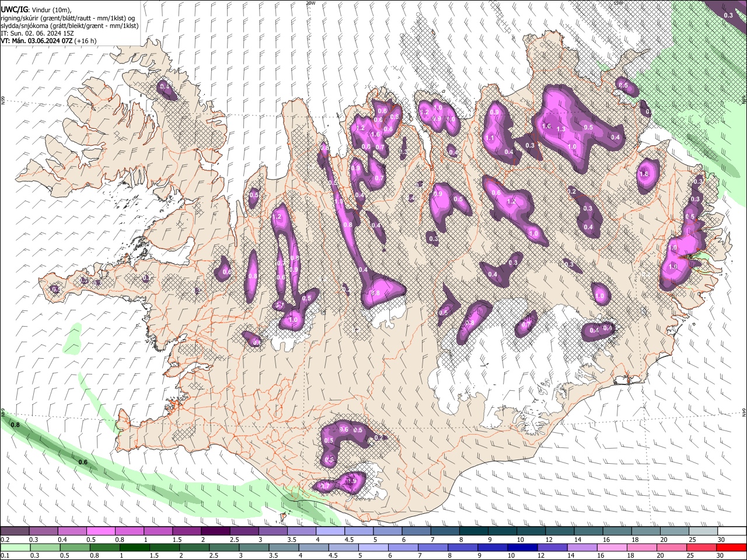Click the '0.2' label in upper legend row
Image resolution: width=747 pixels, height=560 pixels.
click(x=5, y=540)
